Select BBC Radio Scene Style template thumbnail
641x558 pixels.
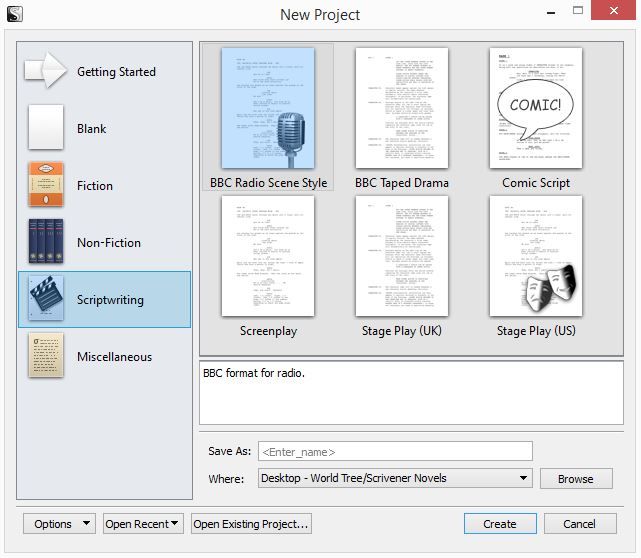click(x=268, y=108)
